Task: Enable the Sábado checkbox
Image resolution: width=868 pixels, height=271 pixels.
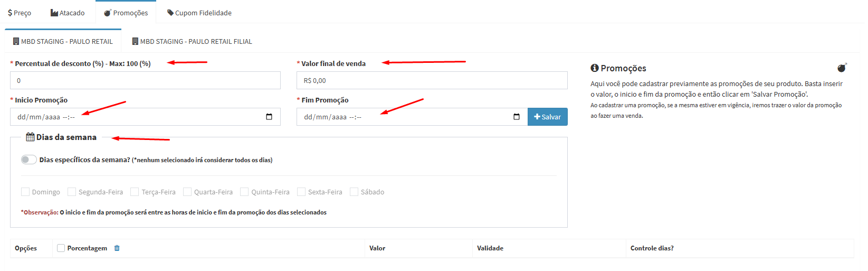Action: click(354, 192)
